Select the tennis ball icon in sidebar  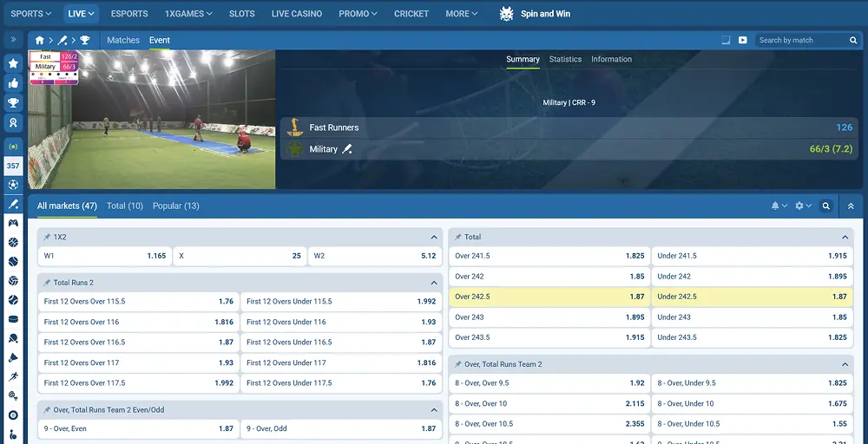click(13, 262)
